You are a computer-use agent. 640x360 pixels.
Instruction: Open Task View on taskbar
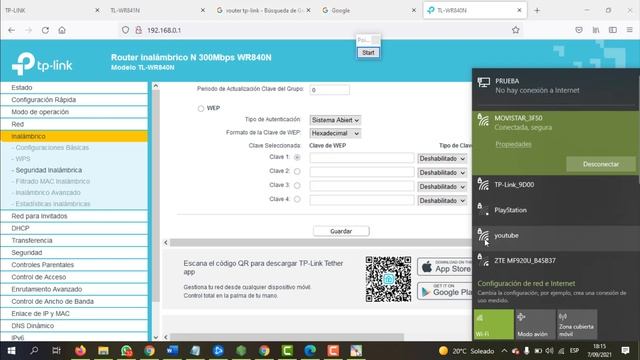click(x=57, y=351)
